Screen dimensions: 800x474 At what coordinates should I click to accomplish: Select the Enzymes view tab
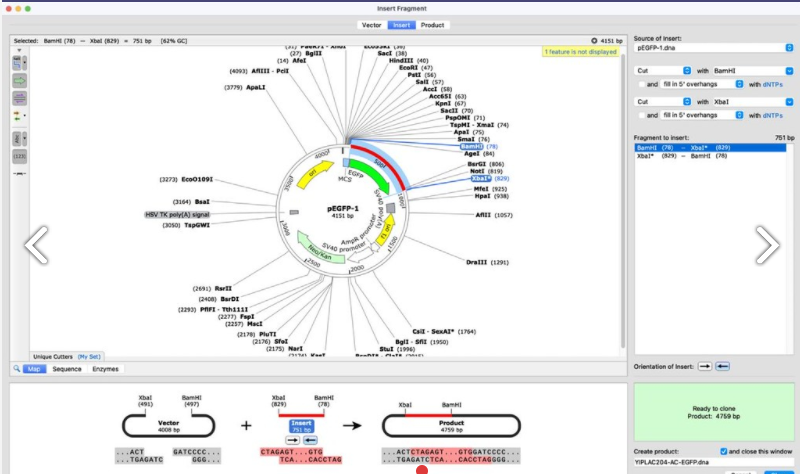(x=105, y=369)
